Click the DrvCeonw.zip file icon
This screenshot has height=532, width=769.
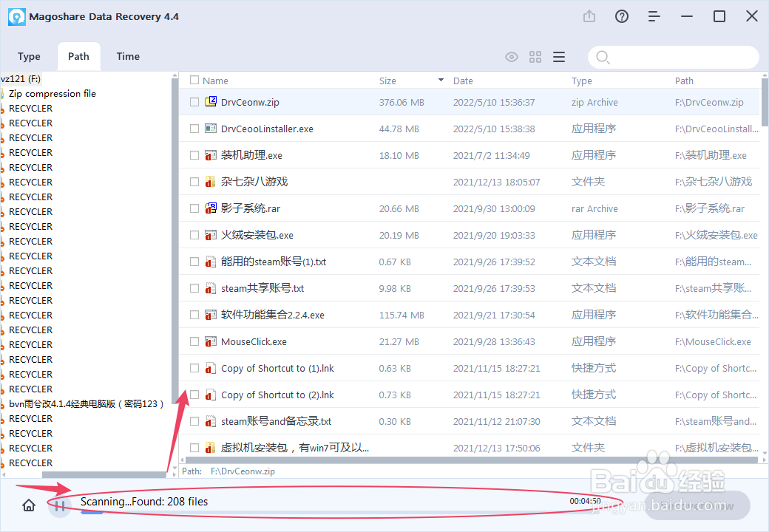(x=211, y=102)
